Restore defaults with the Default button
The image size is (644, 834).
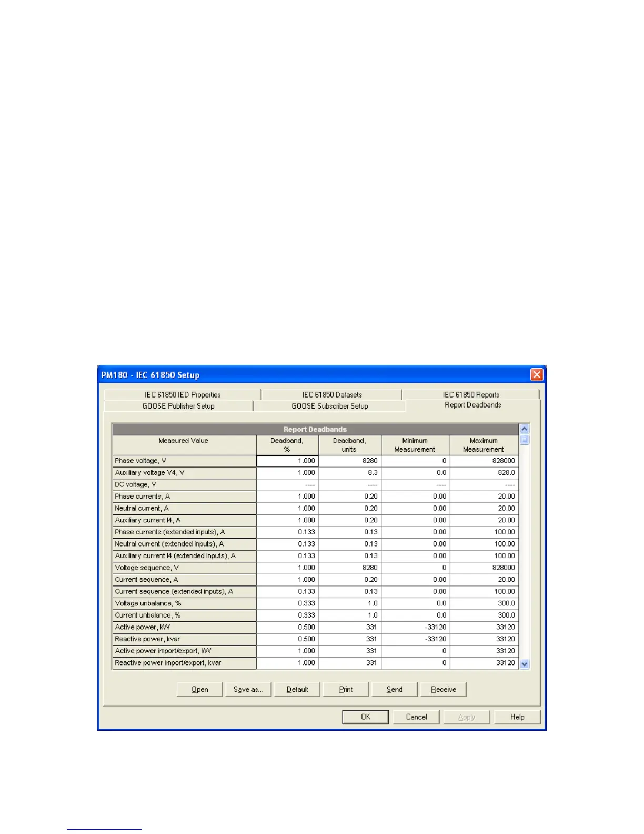(x=297, y=689)
